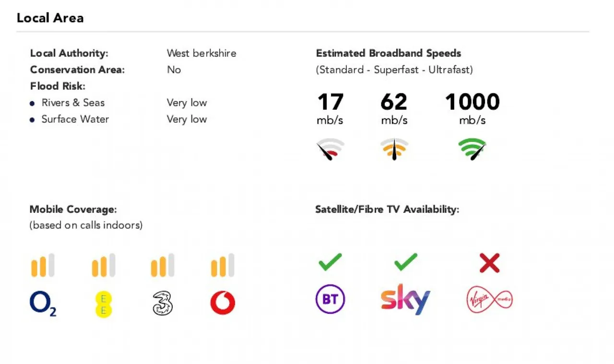
Task: Click the red standard broadband speed gauge
Action: click(330, 149)
